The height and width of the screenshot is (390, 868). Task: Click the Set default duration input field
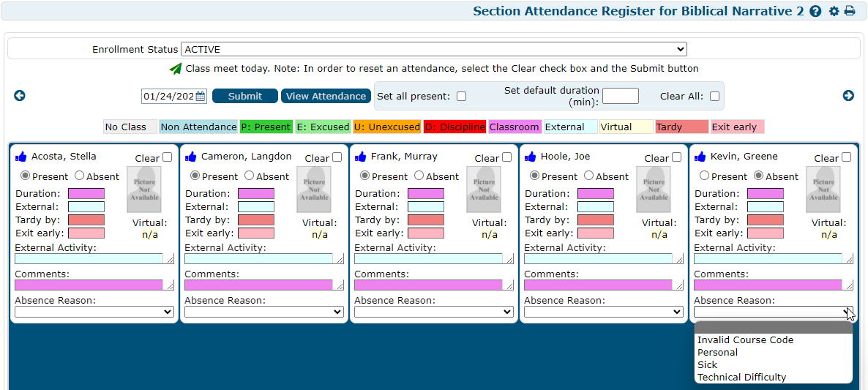pos(620,96)
